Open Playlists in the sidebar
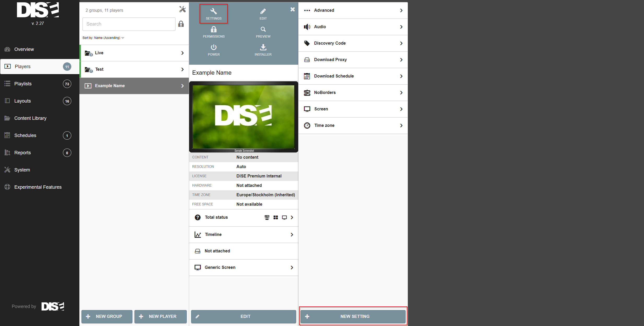 coord(23,84)
